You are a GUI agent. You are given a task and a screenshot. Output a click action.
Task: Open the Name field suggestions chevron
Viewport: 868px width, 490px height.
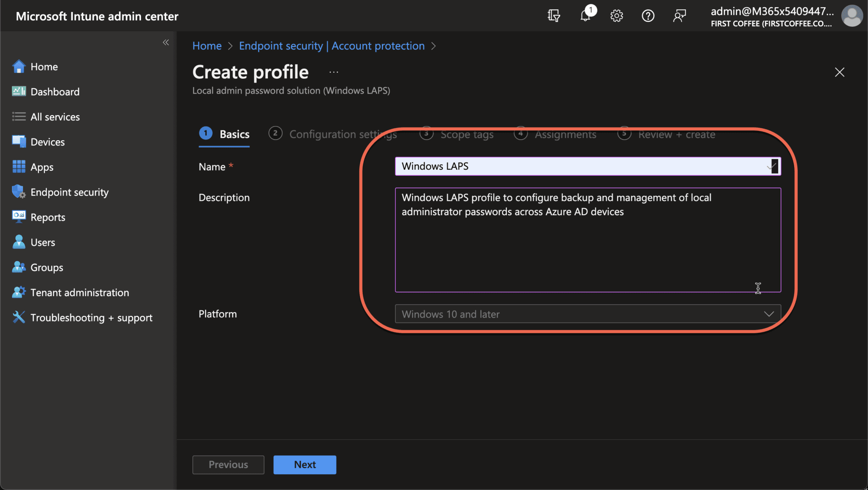(x=771, y=166)
